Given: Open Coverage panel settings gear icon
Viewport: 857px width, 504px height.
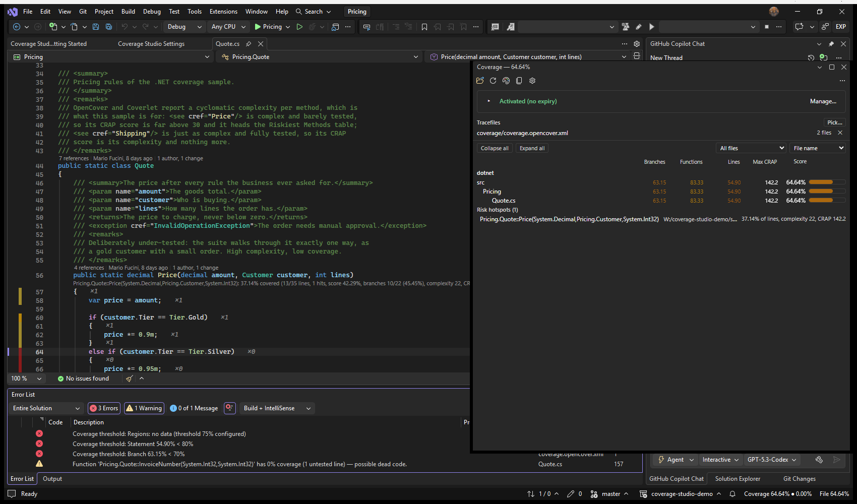Looking at the screenshot, I should click(x=532, y=81).
